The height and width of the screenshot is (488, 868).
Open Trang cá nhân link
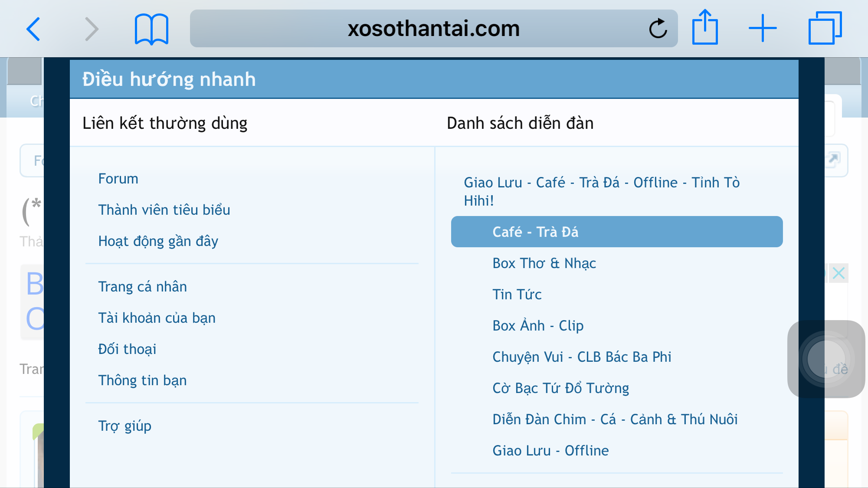[142, 287]
